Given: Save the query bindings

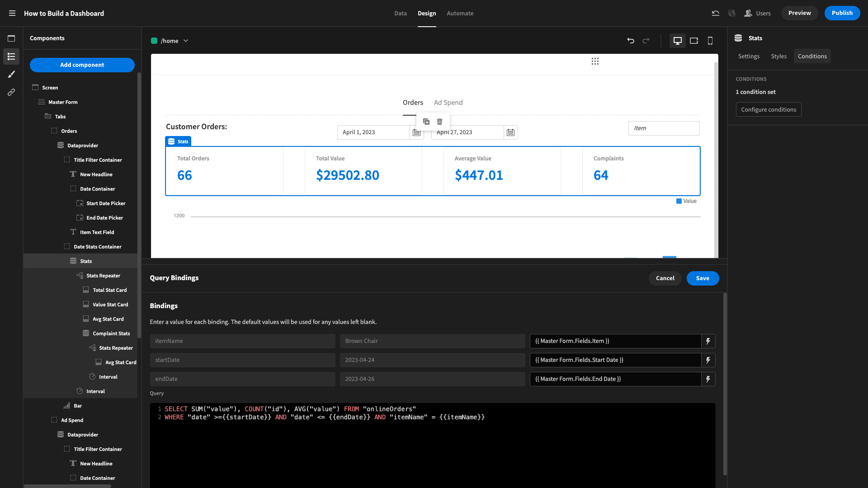Looking at the screenshot, I should 703,278.
